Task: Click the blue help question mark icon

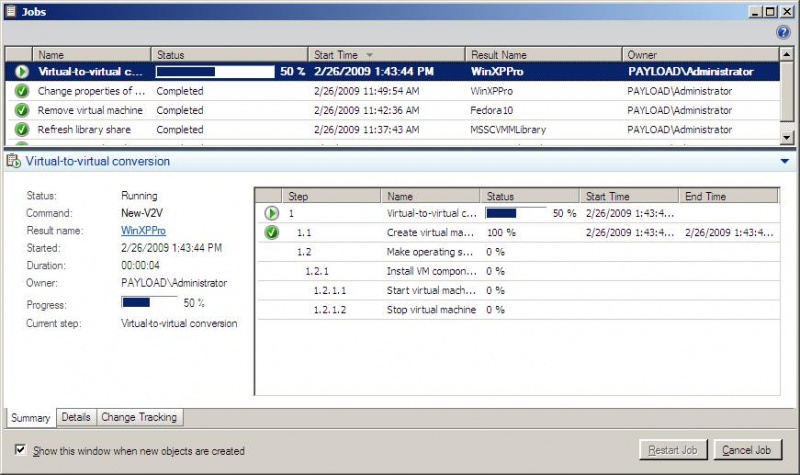Action: 784,32
